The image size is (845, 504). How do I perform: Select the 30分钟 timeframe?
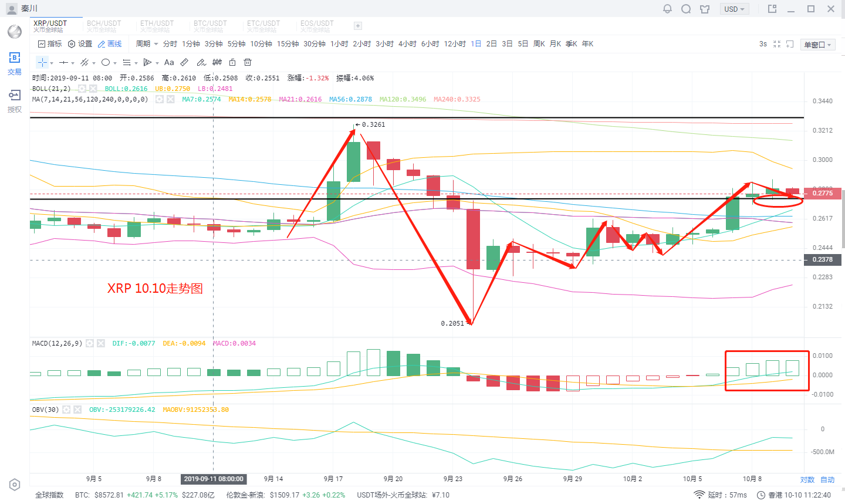(x=315, y=44)
